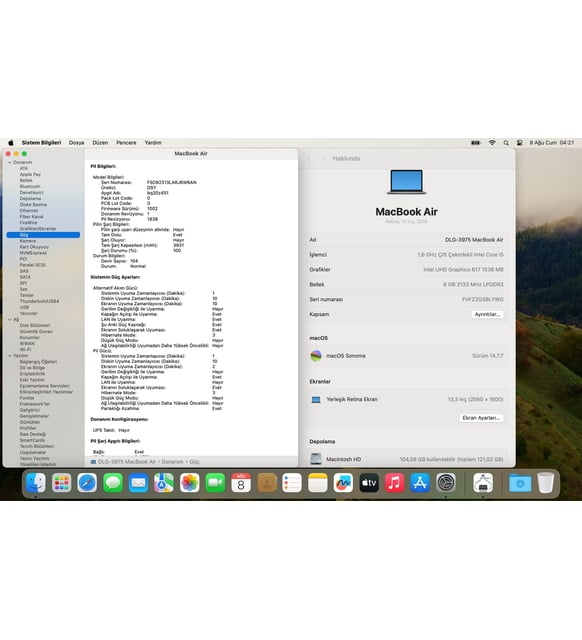Open the Dosya menu
The image size is (582, 640).
pyautogui.click(x=76, y=143)
